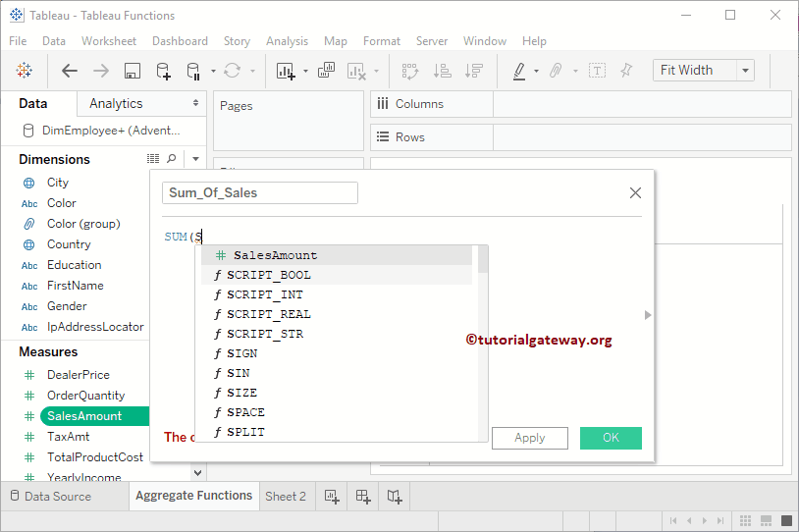Screen dimensions: 799x532
Task: Click the Data pane scroll down arrow
Action: coord(198,473)
